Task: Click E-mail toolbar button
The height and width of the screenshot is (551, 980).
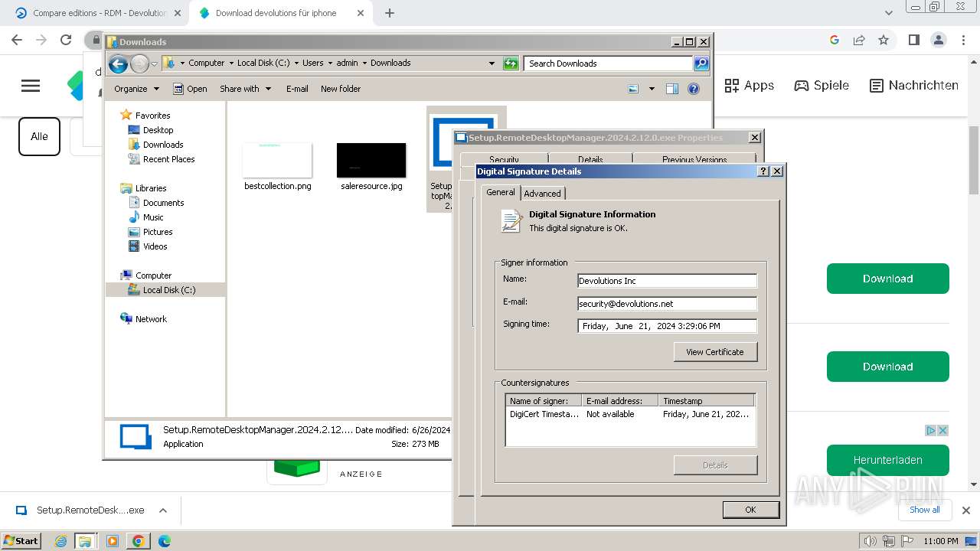Action: [x=297, y=89]
